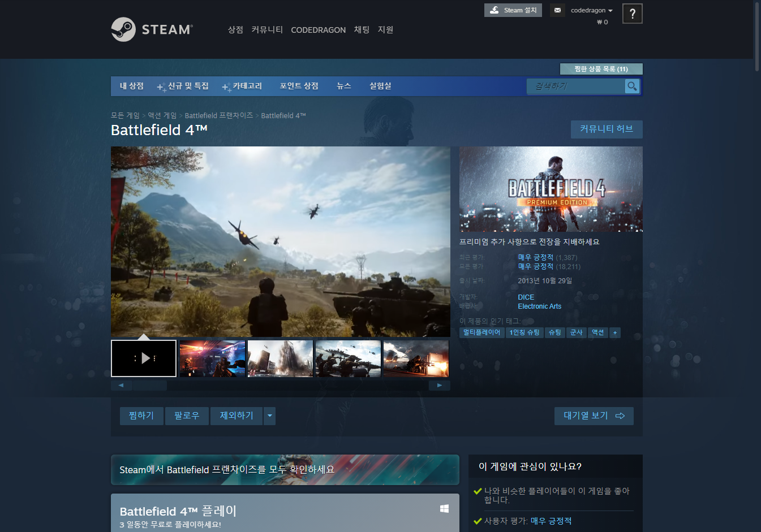Select the 내 상점 tab
Screen dimensions: 761x532
tap(132, 86)
